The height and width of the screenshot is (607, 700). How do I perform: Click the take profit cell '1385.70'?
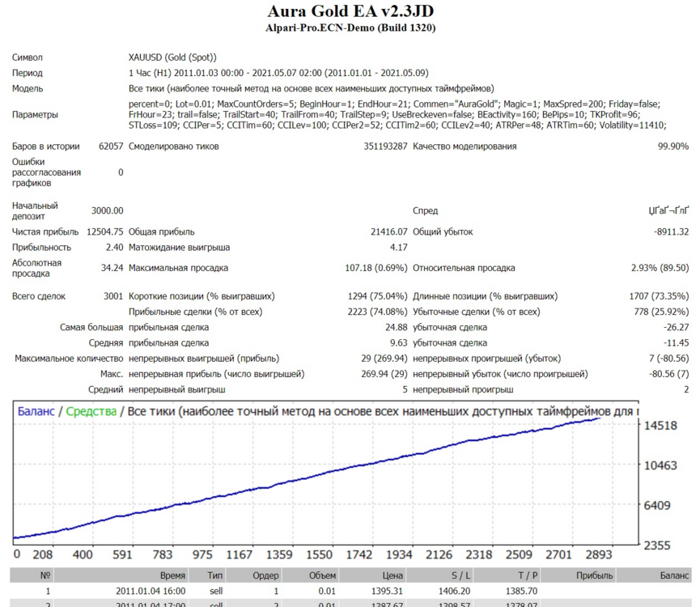[521, 592]
